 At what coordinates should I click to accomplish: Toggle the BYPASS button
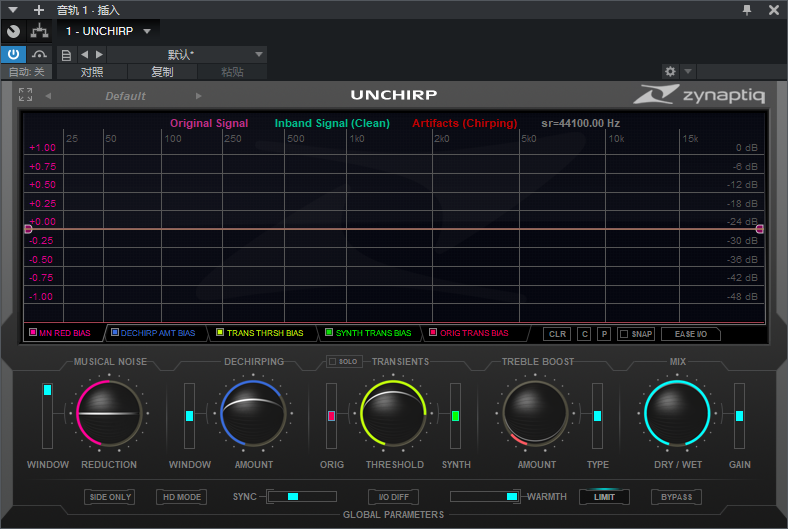coord(676,497)
